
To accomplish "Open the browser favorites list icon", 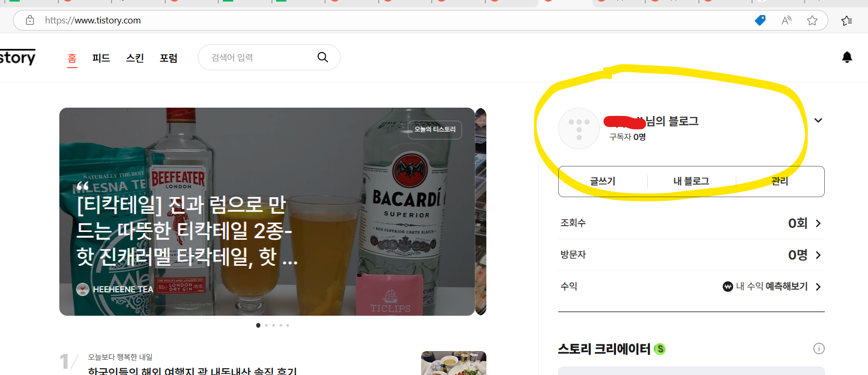I will click(847, 20).
